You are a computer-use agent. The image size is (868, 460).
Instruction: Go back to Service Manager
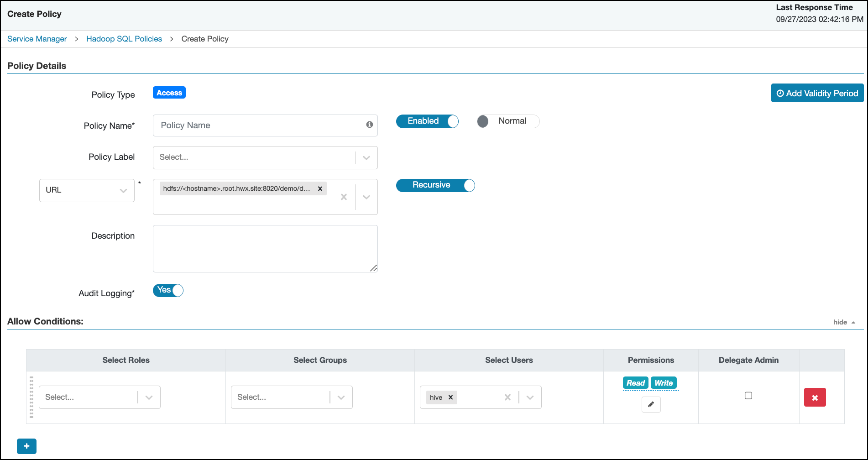pos(37,39)
